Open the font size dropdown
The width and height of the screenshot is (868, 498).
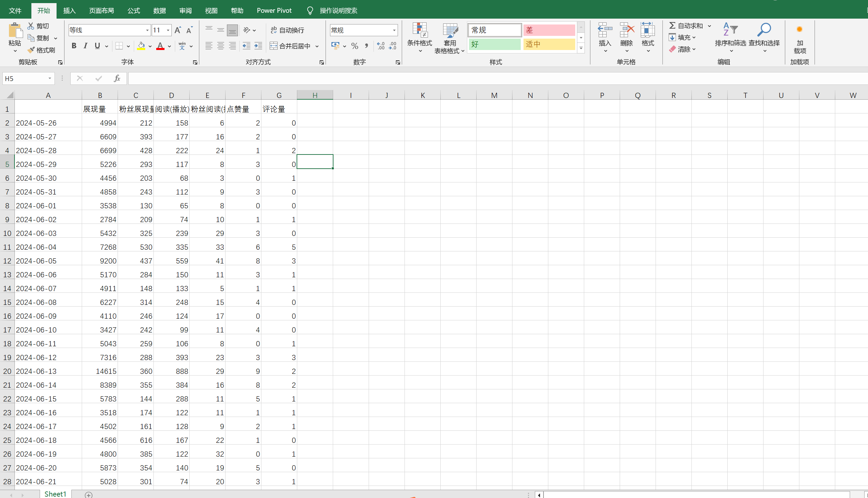168,30
